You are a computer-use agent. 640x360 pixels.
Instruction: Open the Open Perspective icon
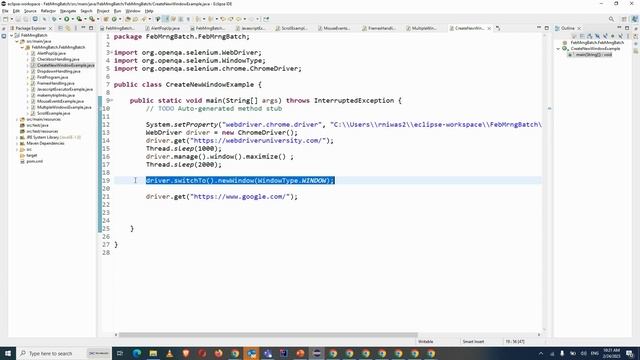(624, 19)
